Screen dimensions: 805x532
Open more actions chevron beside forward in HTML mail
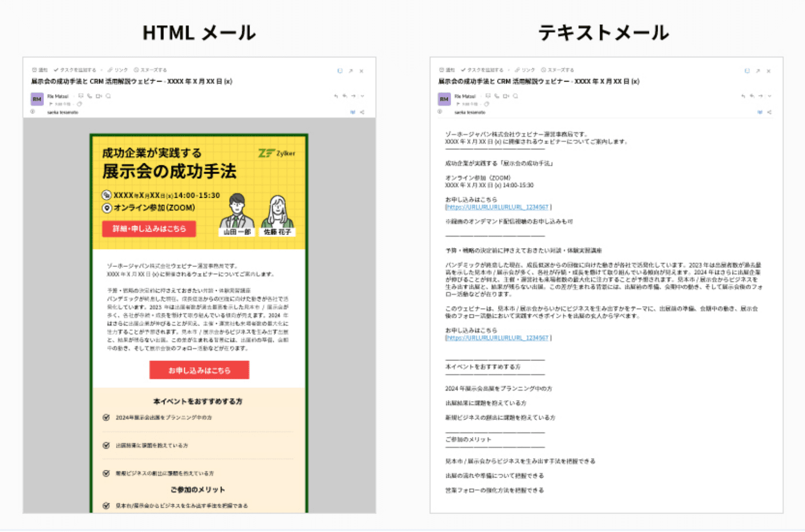(362, 96)
